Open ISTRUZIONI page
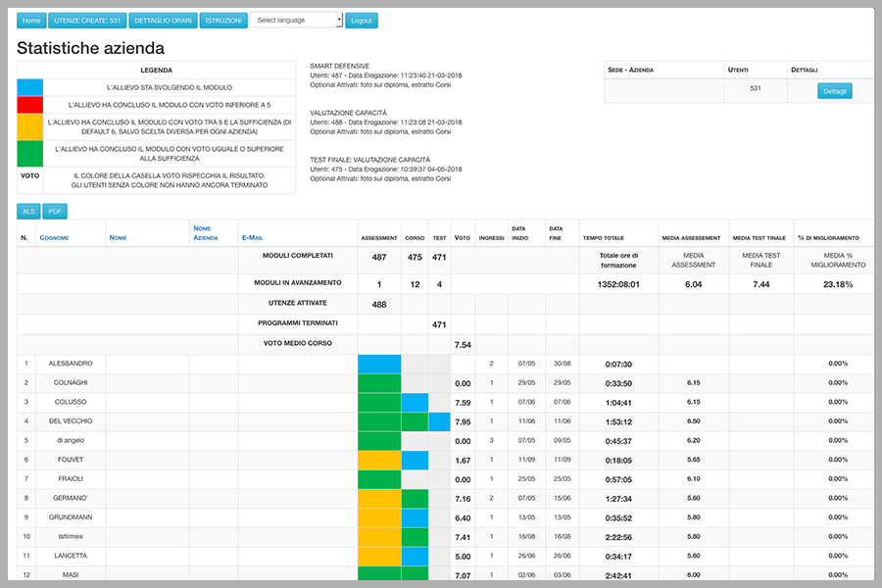 pyautogui.click(x=223, y=21)
